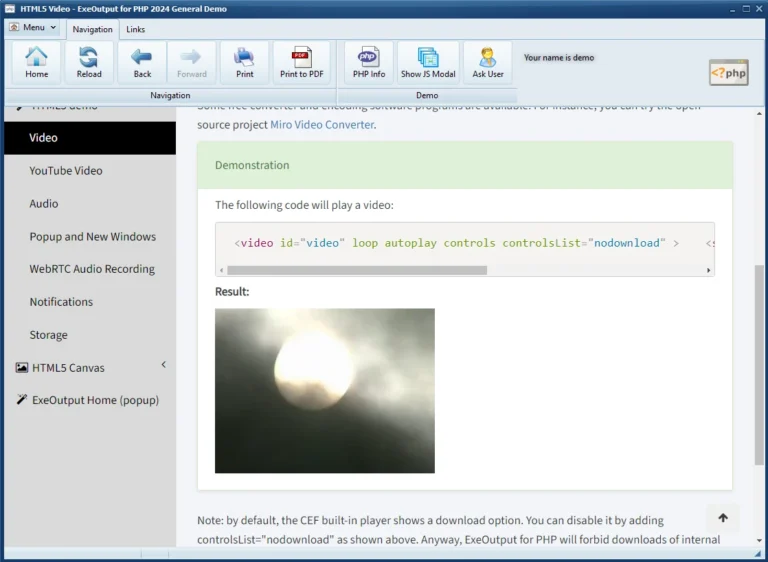Click the Print to PDF icon
Screen dimensions: 768x562
pyautogui.click(x=301, y=62)
